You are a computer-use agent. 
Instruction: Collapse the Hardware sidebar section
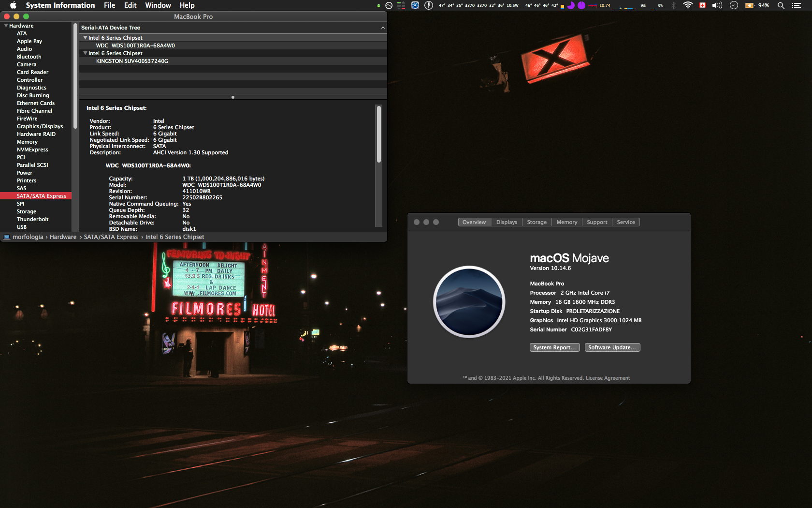coord(6,26)
